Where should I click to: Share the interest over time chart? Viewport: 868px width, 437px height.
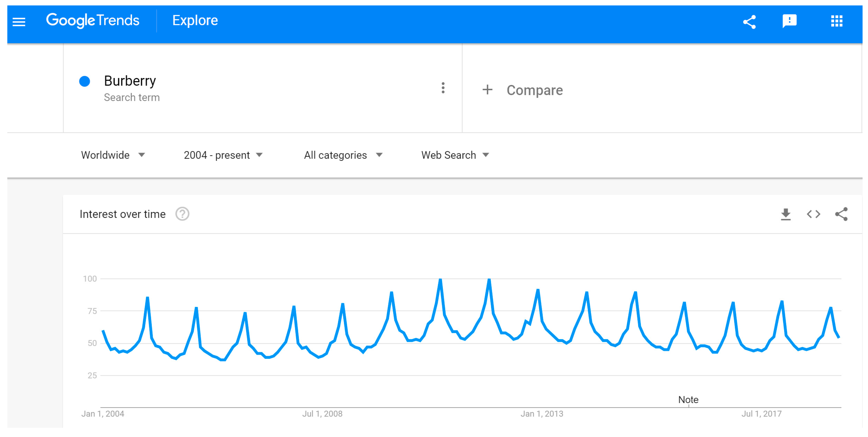841,214
